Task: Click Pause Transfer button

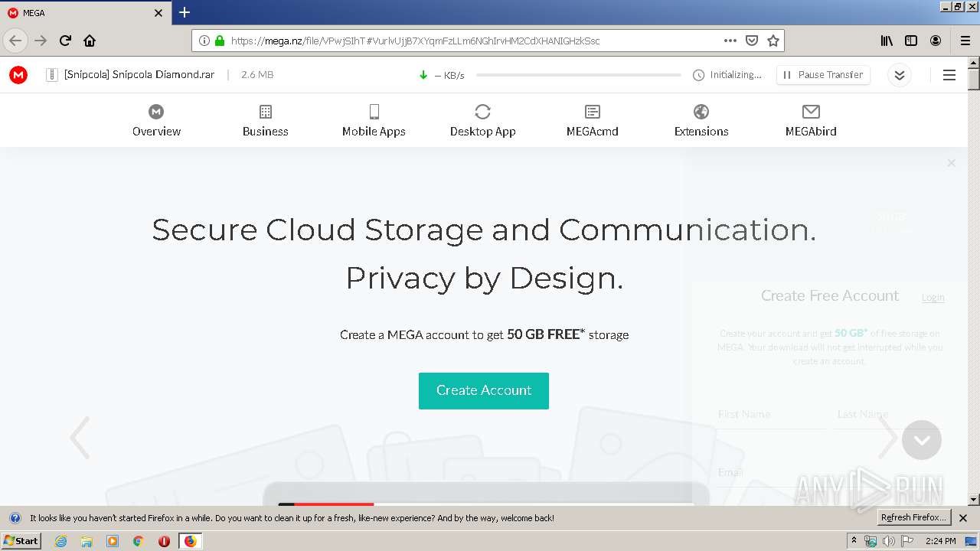Action: (x=823, y=75)
